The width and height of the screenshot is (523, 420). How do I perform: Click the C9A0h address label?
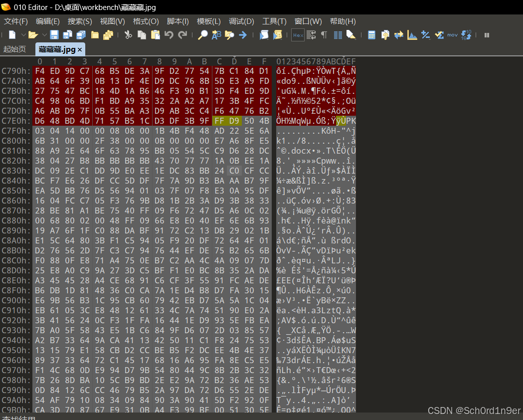pyautogui.click(x=16, y=400)
